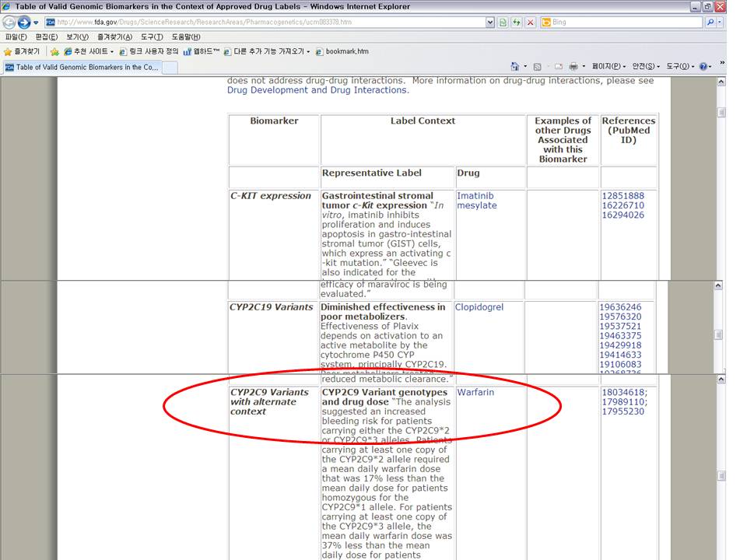This screenshot has height=560, width=747.
Task: Click the 웹하드 favorites bar link
Action: (202, 51)
